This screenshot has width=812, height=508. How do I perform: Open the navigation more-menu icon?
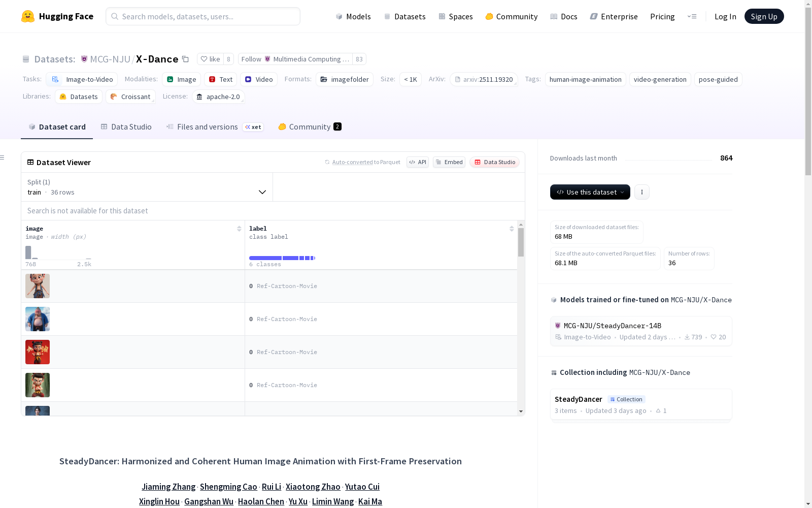(x=692, y=16)
